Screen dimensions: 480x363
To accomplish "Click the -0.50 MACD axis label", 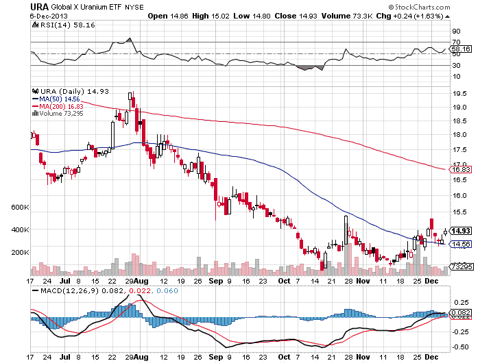I will [460, 347].
